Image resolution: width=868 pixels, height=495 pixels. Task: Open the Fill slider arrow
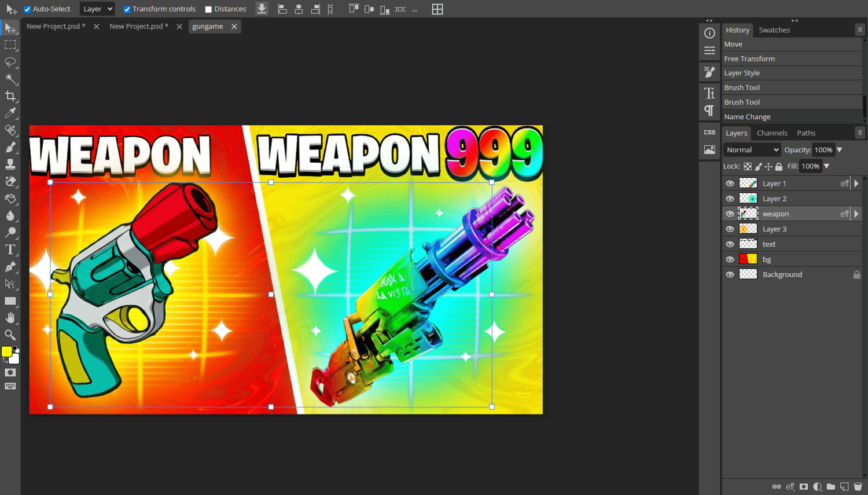(x=826, y=166)
